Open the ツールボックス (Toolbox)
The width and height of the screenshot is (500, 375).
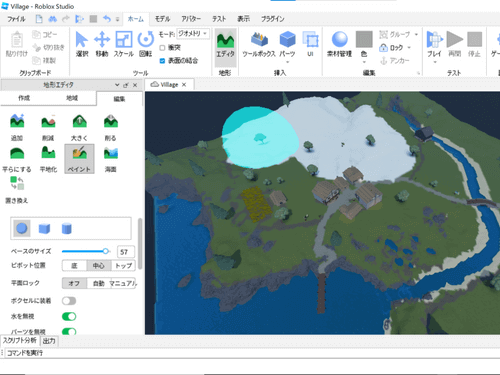click(x=259, y=44)
